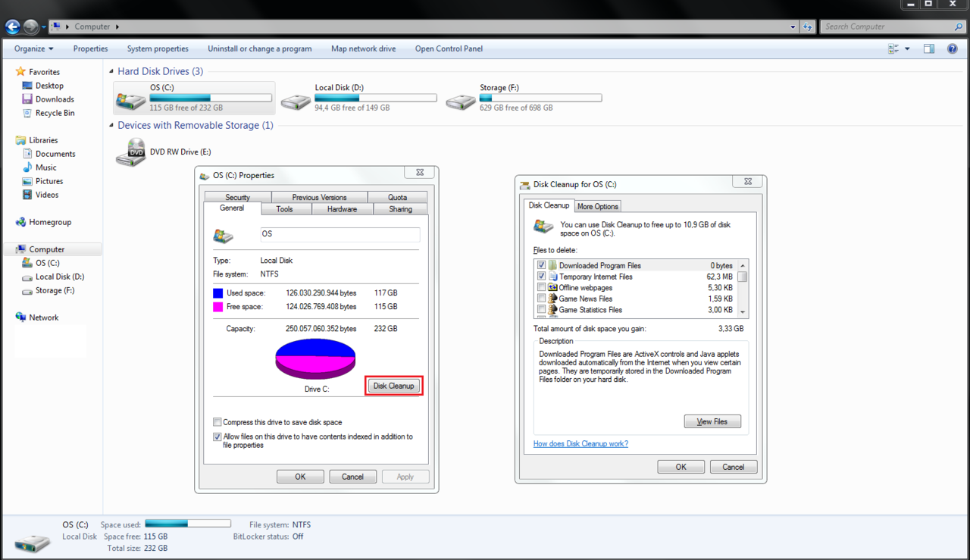Screen dimensions: 970x560
Task: Open How does Disk Cleanup work link
Action: coord(580,443)
